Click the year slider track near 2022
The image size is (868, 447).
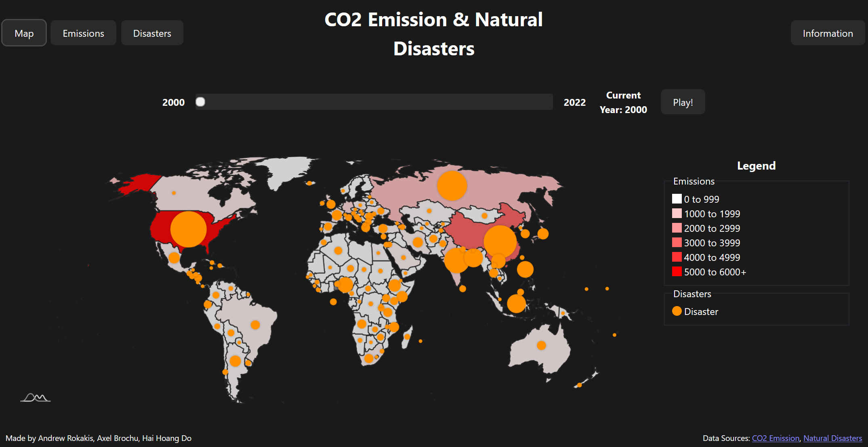coord(547,102)
